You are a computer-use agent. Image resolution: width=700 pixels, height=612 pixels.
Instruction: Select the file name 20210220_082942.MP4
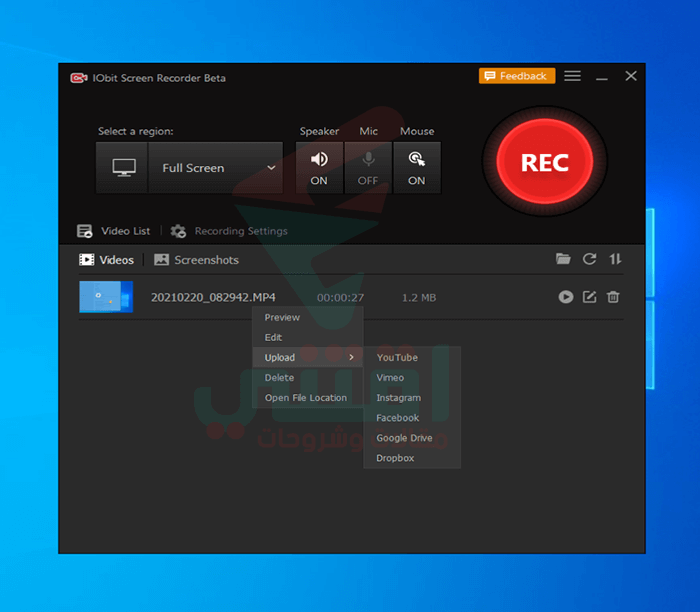(213, 297)
